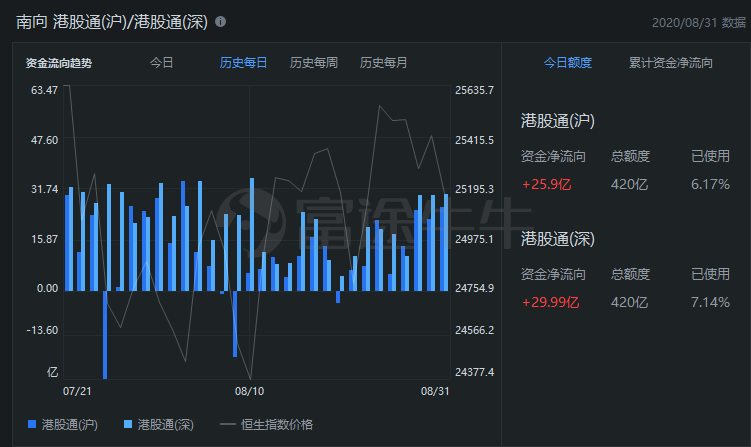Click the 07/21 date label on axis

(x=77, y=391)
